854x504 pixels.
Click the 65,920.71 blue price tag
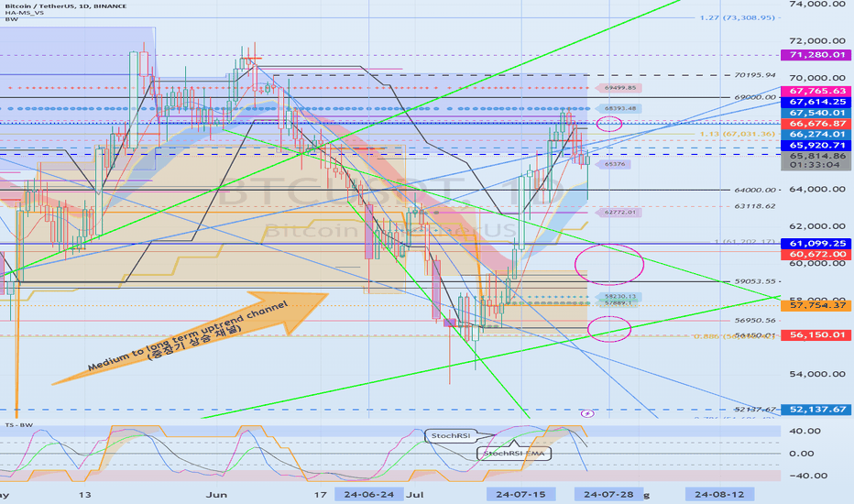click(816, 146)
